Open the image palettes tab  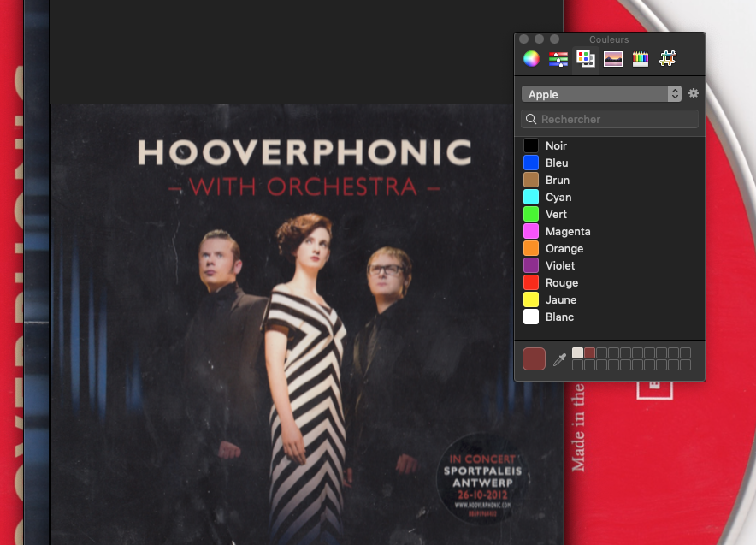[613, 59]
